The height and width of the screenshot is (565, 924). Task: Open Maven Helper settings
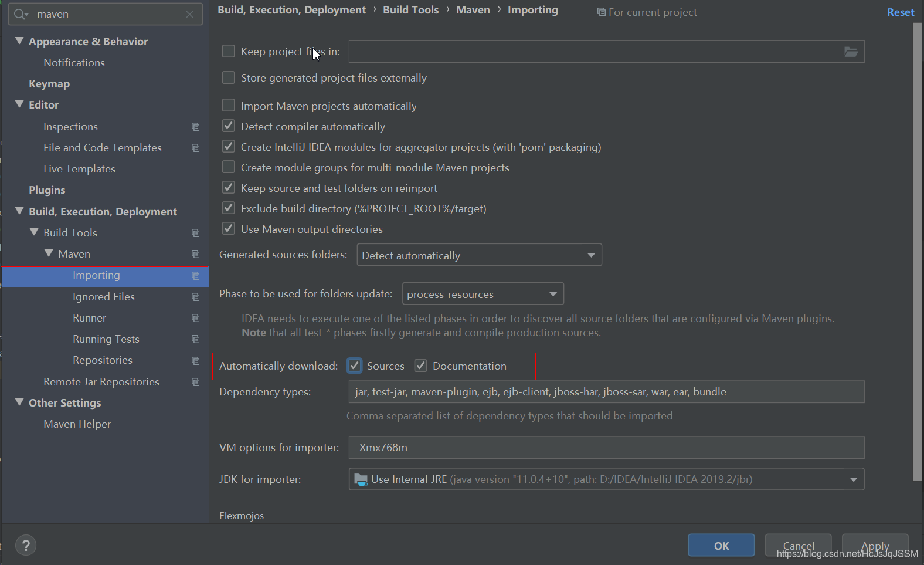[x=77, y=424]
